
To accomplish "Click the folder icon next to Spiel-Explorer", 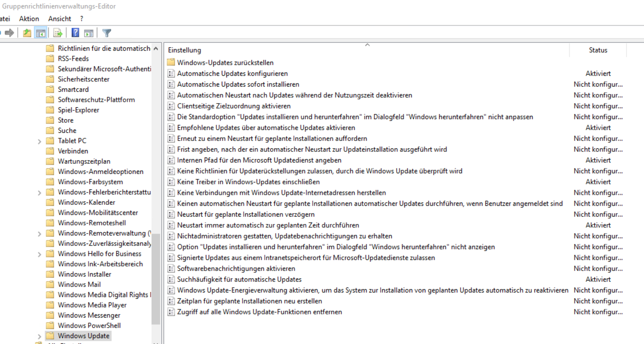I will (x=50, y=110).
